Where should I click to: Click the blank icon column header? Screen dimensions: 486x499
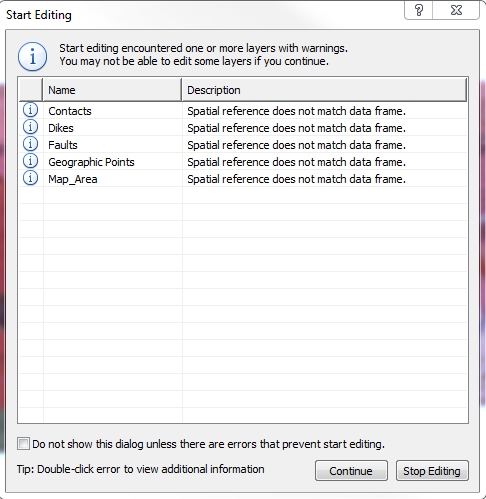[31, 90]
